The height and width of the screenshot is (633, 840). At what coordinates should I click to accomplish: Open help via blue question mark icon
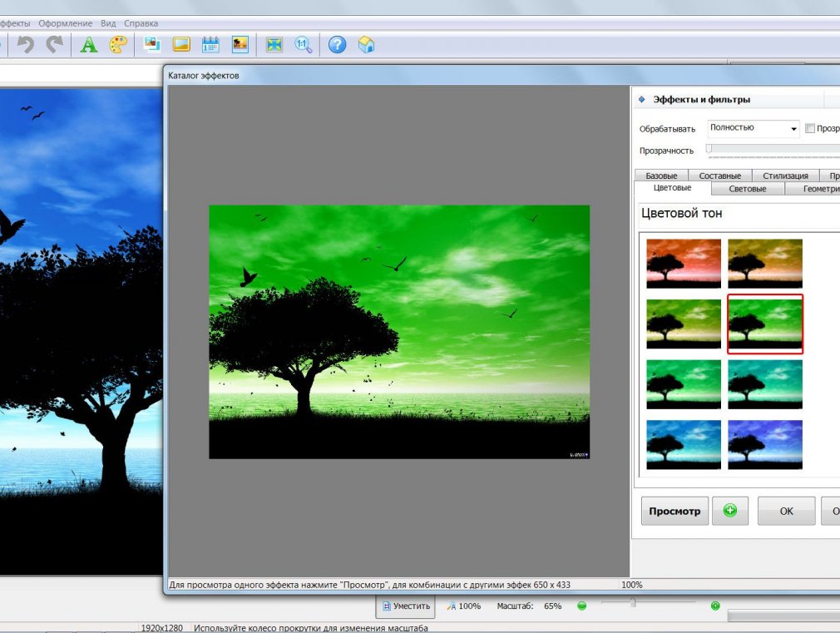pyautogui.click(x=337, y=44)
